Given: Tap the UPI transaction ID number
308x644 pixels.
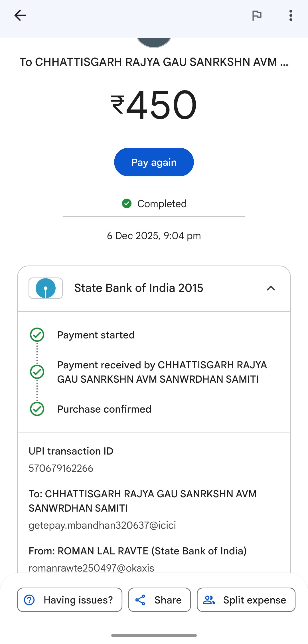Looking at the screenshot, I should coord(61,468).
